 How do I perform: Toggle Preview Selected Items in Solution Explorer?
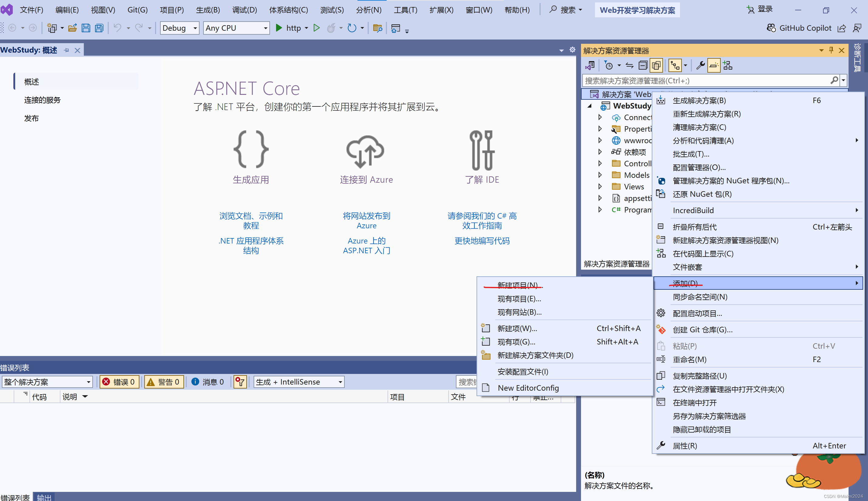tap(714, 65)
